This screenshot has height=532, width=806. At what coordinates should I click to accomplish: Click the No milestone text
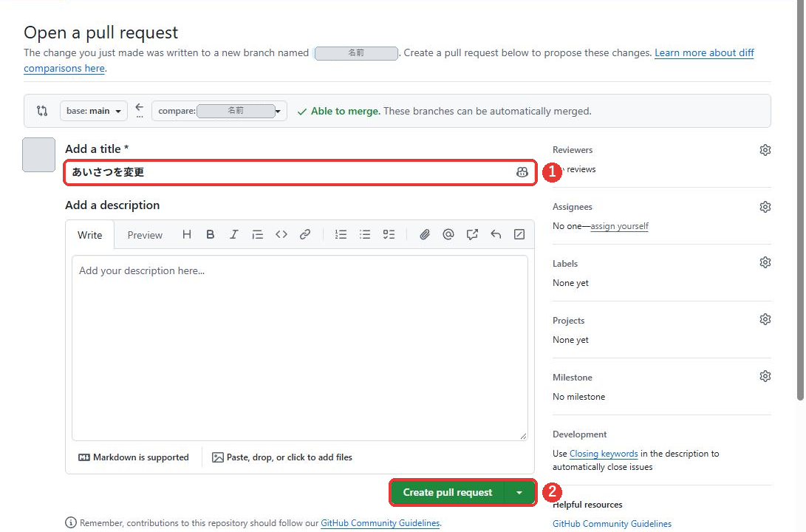pos(578,396)
